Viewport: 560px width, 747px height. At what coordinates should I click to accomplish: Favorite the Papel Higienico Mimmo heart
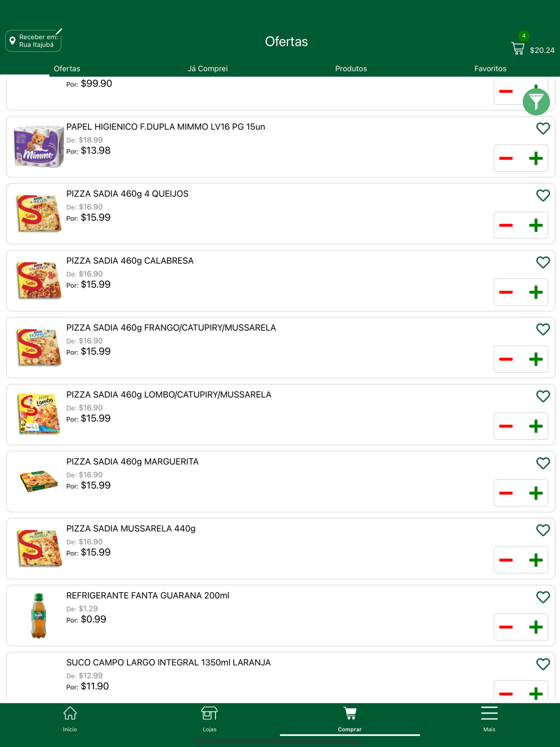[x=543, y=128]
